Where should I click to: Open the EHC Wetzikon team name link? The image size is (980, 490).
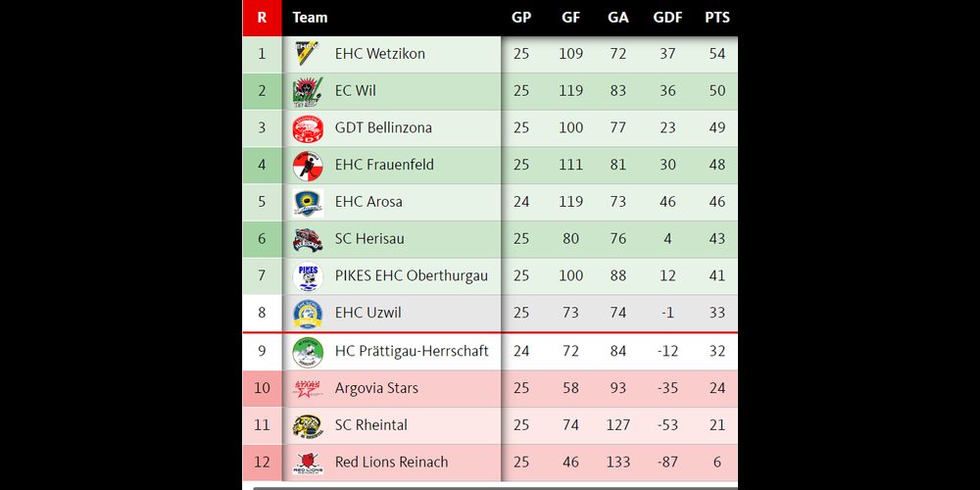[379, 54]
